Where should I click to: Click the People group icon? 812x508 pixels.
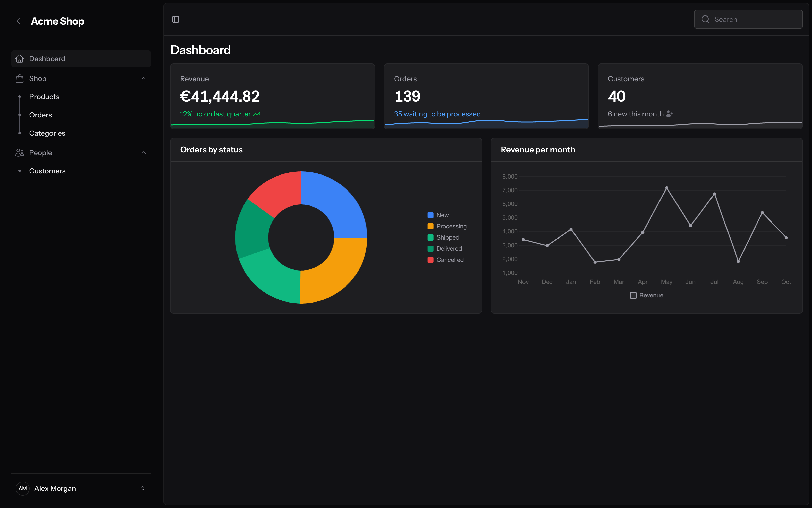[20, 153]
